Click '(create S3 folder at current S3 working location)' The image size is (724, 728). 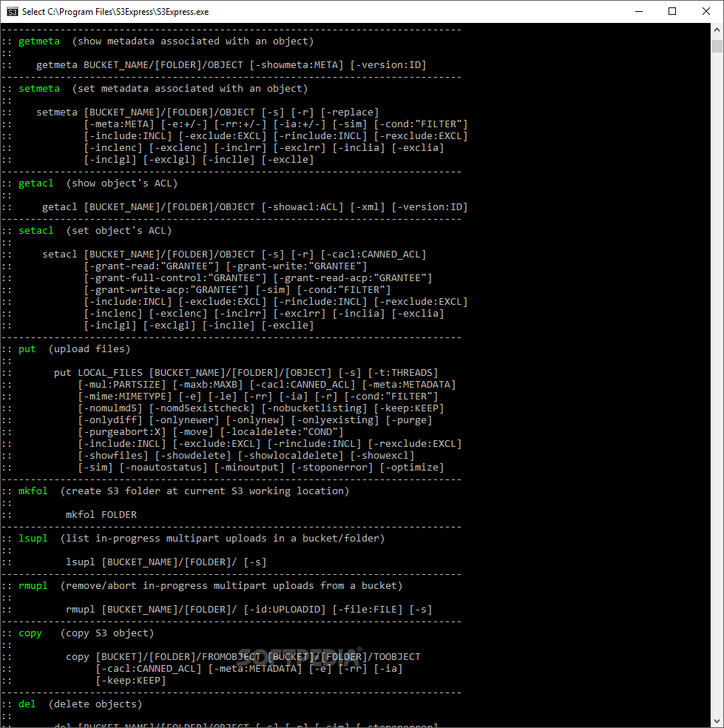205,491
